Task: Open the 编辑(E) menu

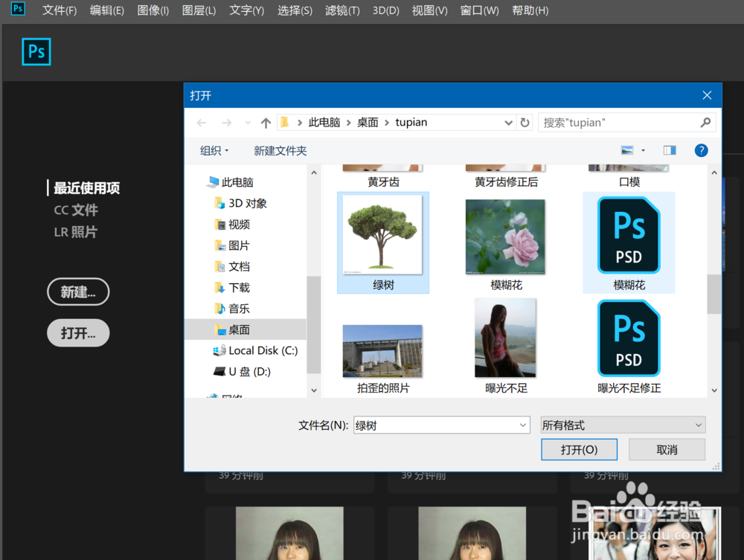Action: (x=107, y=10)
